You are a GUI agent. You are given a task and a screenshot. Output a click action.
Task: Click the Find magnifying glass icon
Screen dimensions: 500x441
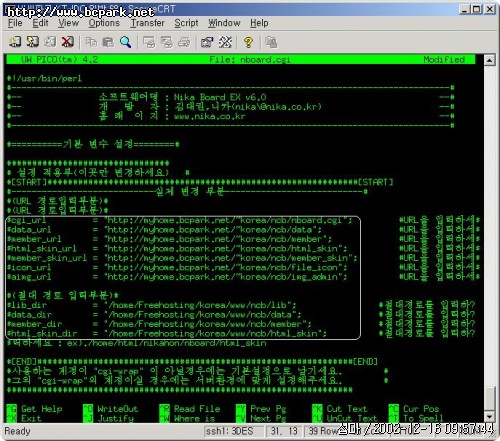(x=125, y=42)
